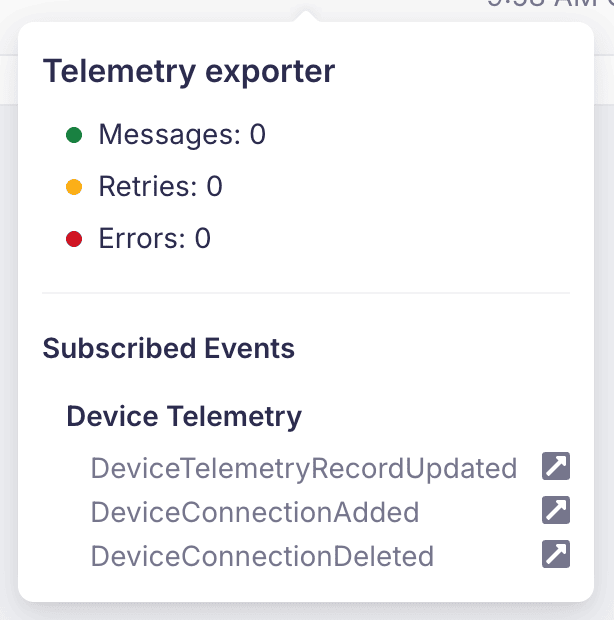Click the Telemetry exporter title
614x620 pixels.
189,72
